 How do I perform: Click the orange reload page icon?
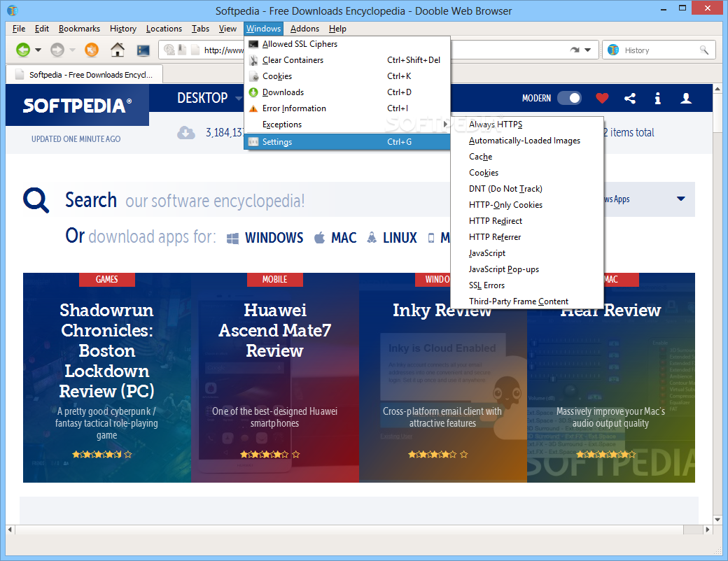pos(92,50)
